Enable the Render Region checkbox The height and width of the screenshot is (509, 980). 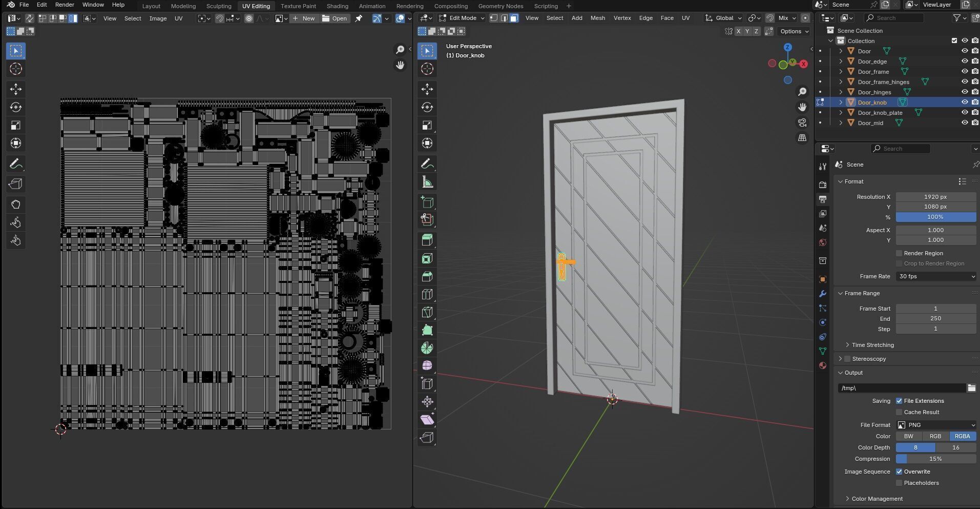point(899,253)
